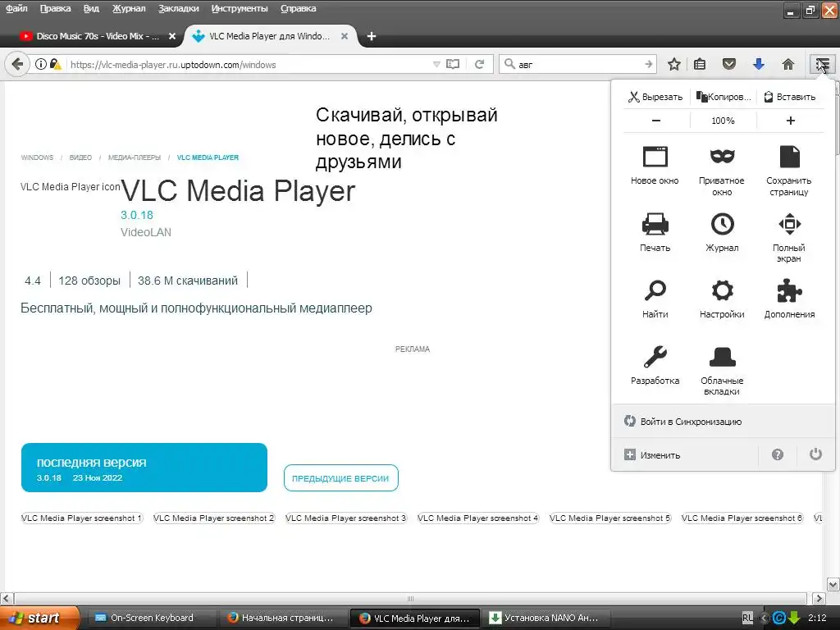Click the Quit power icon in menu
Viewport: 840px width, 630px height.
click(x=815, y=454)
